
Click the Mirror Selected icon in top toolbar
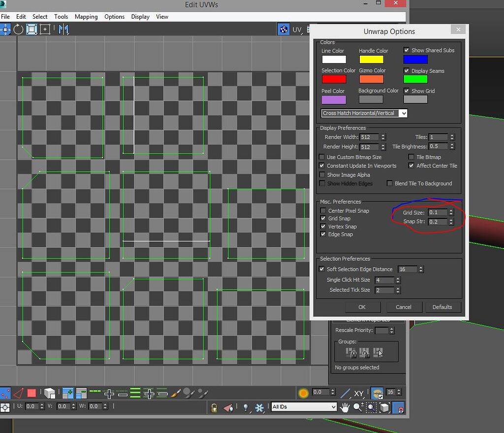[63, 30]
